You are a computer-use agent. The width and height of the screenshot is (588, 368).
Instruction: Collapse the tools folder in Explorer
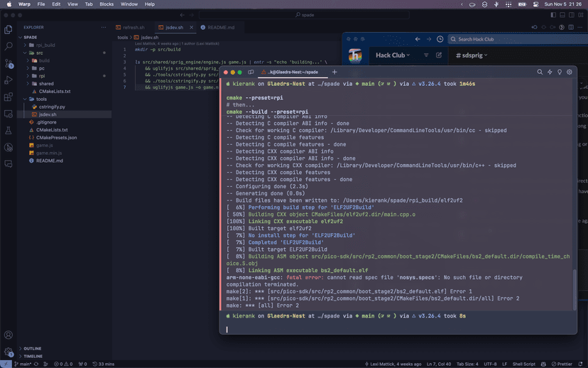click(41, 99)
